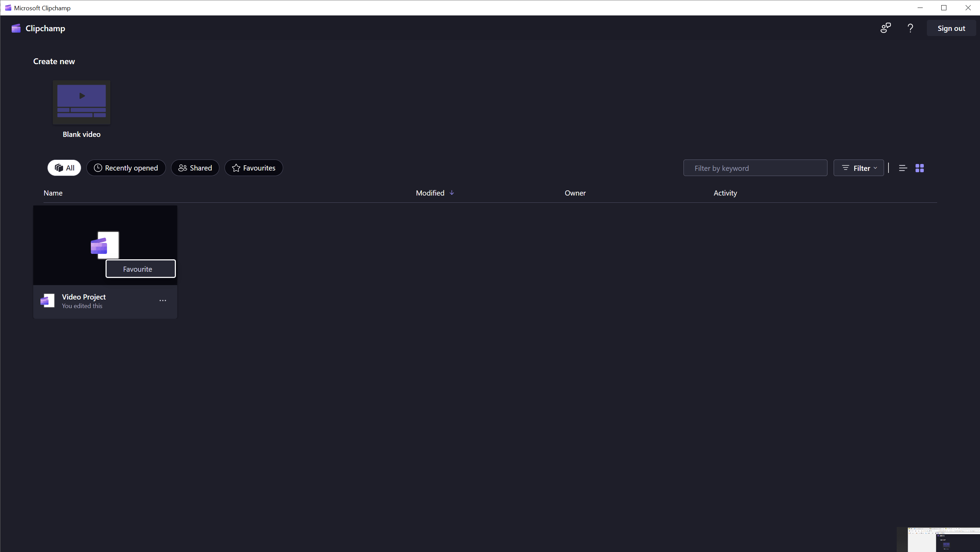Image resolution: width=980 pixels, height=552 pixels.
Task: Click the small Video Project file icon
Action: (48, 301)
